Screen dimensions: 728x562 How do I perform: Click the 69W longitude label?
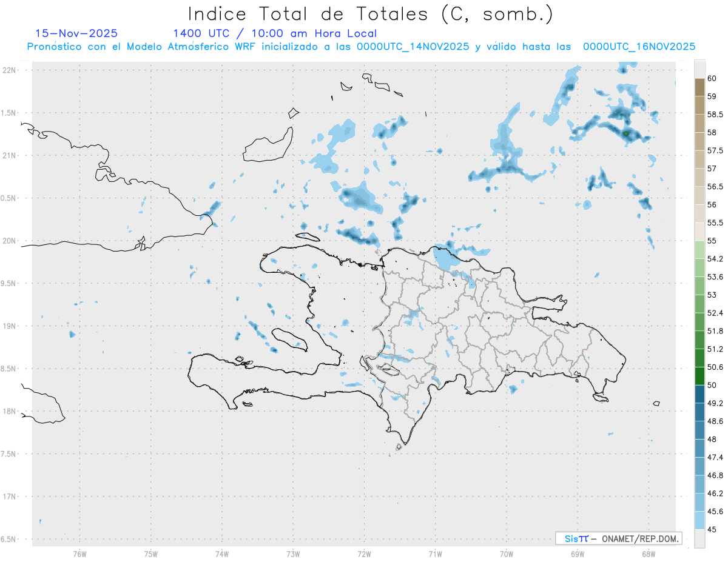pyautogui.click(x=578, y=554)
